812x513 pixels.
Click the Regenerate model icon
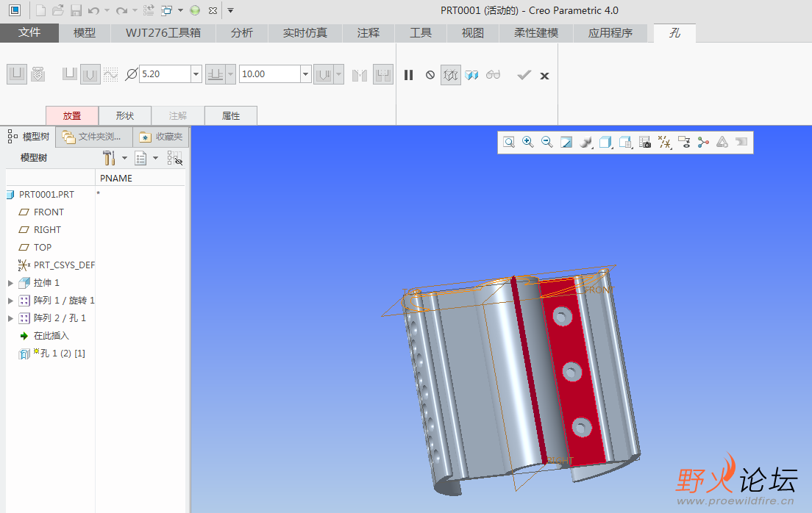tap(149, 10)
